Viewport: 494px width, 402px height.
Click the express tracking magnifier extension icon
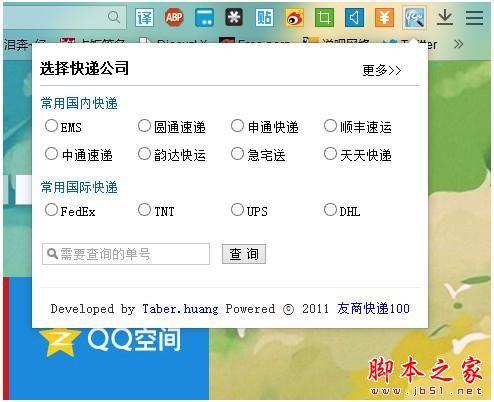click(414, 17)
